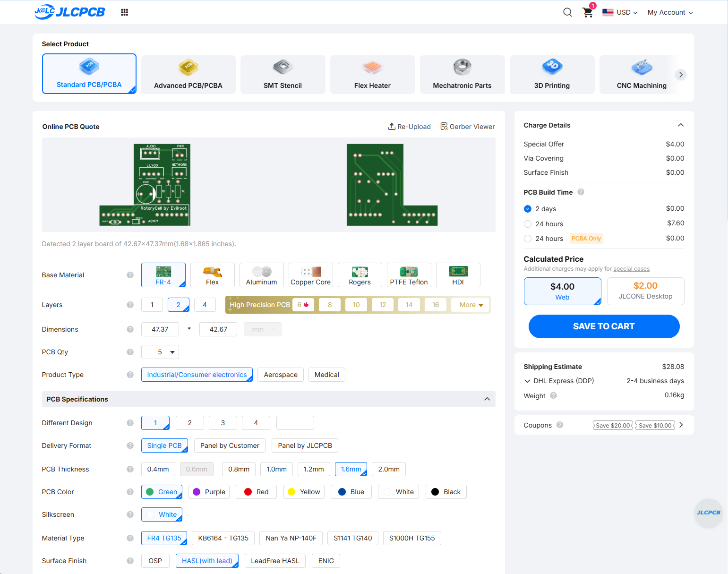Viewport: 728px width, 574px height.
Task: Click the 47.37 dimension input field
Action: [160, 329]
